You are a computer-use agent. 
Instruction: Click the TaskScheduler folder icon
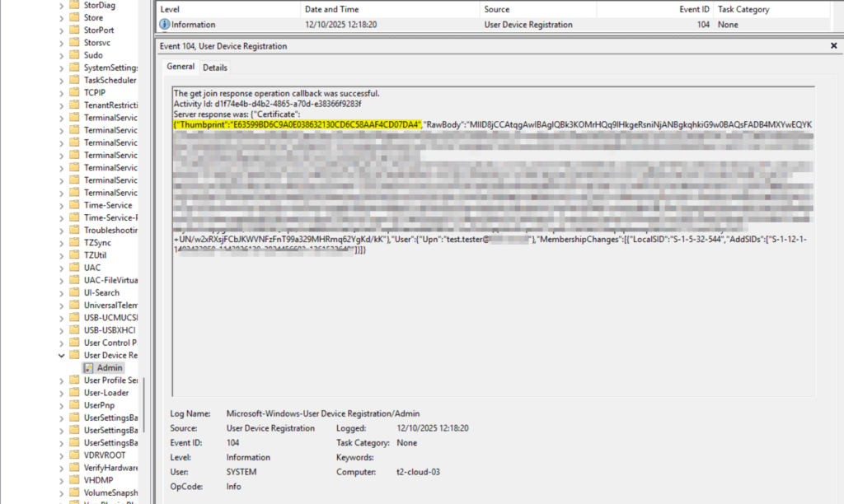pos(76,80)
